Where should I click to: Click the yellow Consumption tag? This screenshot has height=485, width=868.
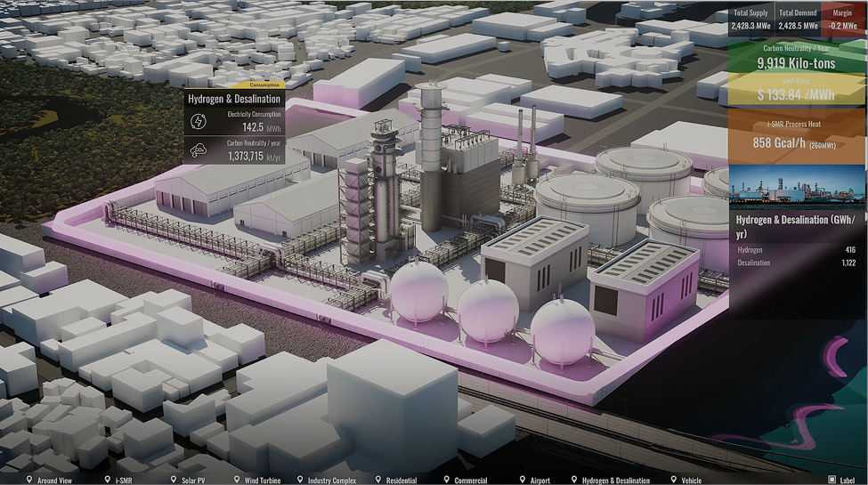pos(265,85)
